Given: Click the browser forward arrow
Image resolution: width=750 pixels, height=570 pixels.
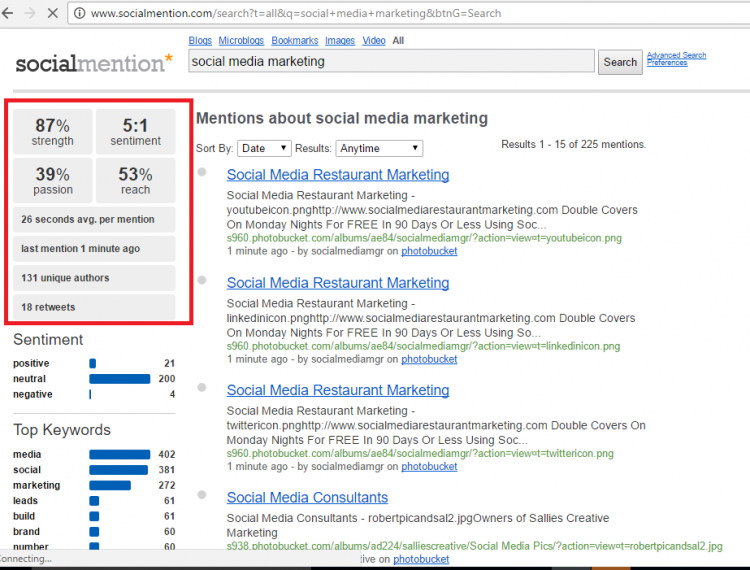Looking at the screenshot, I should tap(30, 13).
